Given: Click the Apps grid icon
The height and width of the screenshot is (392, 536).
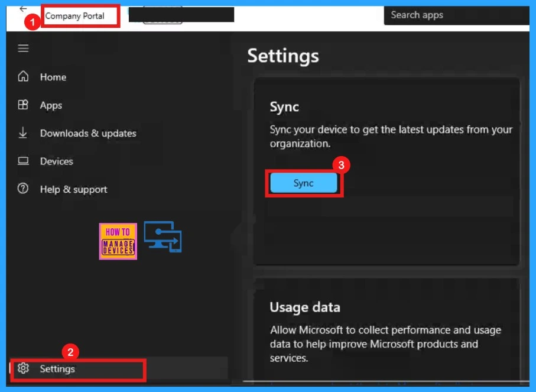Looking at the screenshot, I should pos(23,105).
